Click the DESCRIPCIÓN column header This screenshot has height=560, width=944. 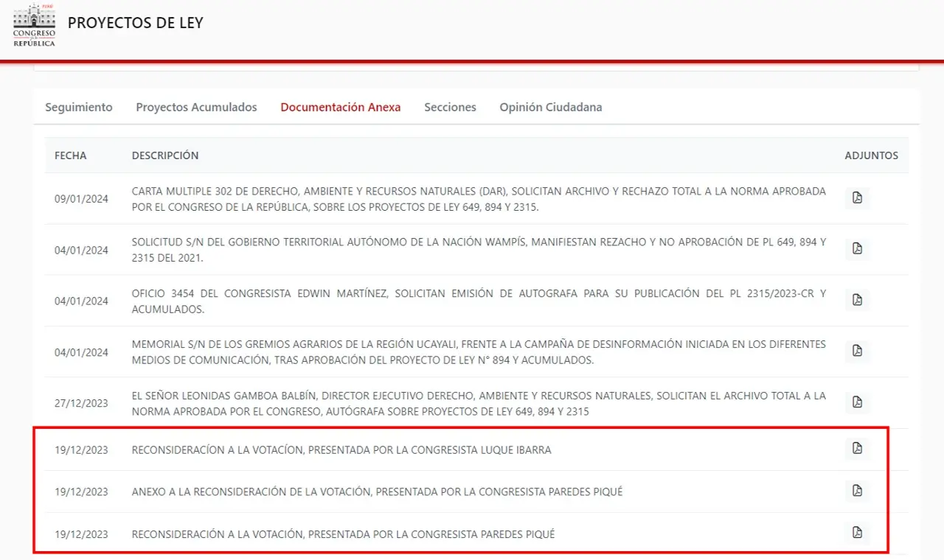tap(165, 155)
